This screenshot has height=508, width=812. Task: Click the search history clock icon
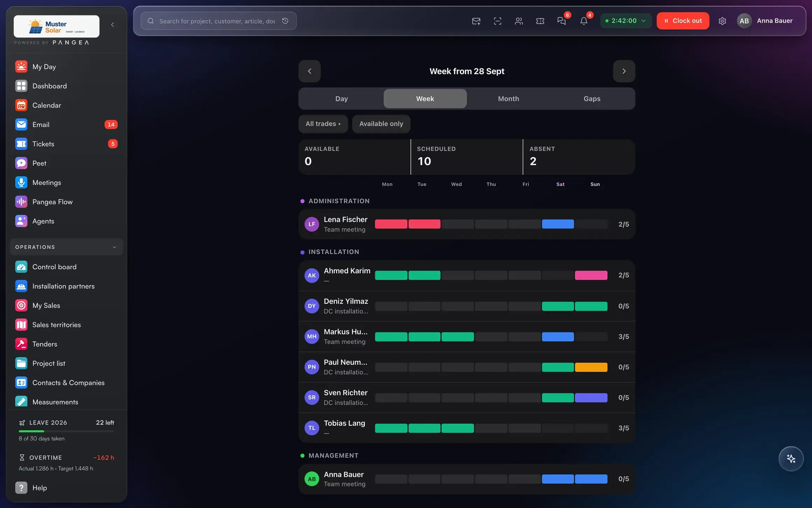[x=285, y=21]
